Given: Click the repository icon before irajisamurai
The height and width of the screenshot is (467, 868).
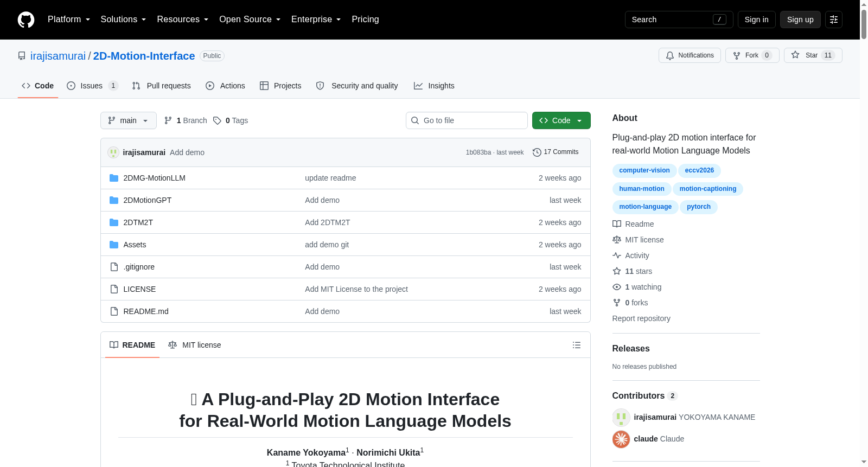Looking at the screenshot, I should point(22,56).
